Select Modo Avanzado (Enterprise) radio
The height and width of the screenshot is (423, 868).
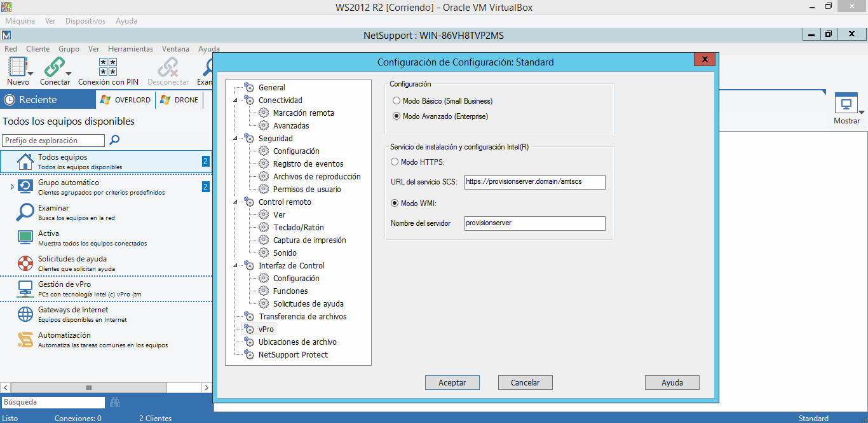[397, 116]
